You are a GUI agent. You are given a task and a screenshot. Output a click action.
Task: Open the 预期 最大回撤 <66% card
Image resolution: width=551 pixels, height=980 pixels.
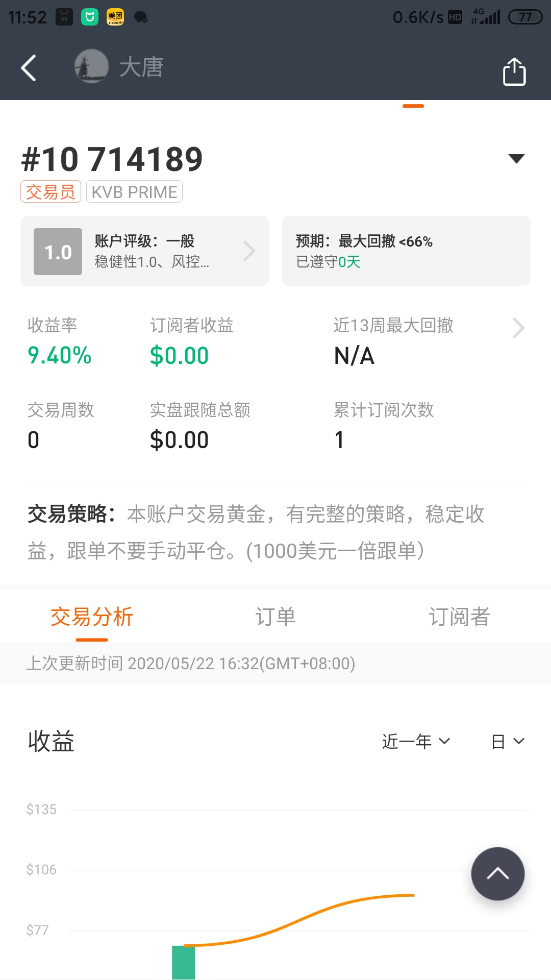tap(406, 251)
